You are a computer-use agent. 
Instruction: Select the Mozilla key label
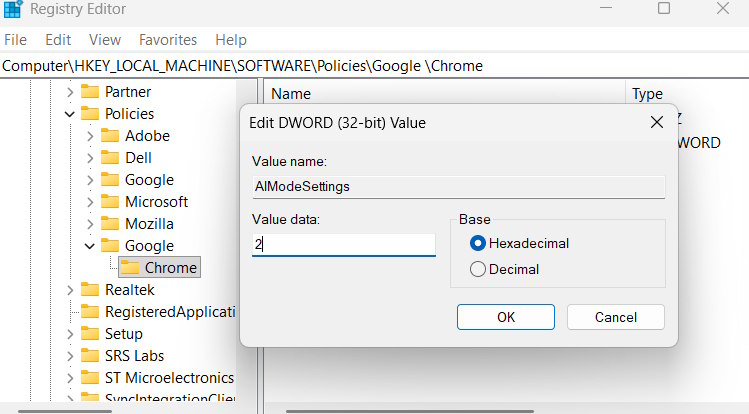(150, 224)
